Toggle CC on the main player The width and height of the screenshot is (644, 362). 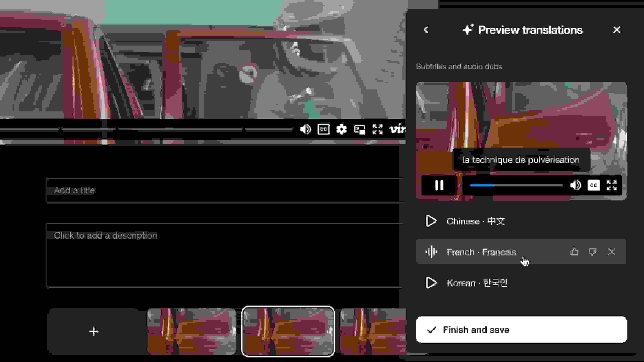point(323,129)
